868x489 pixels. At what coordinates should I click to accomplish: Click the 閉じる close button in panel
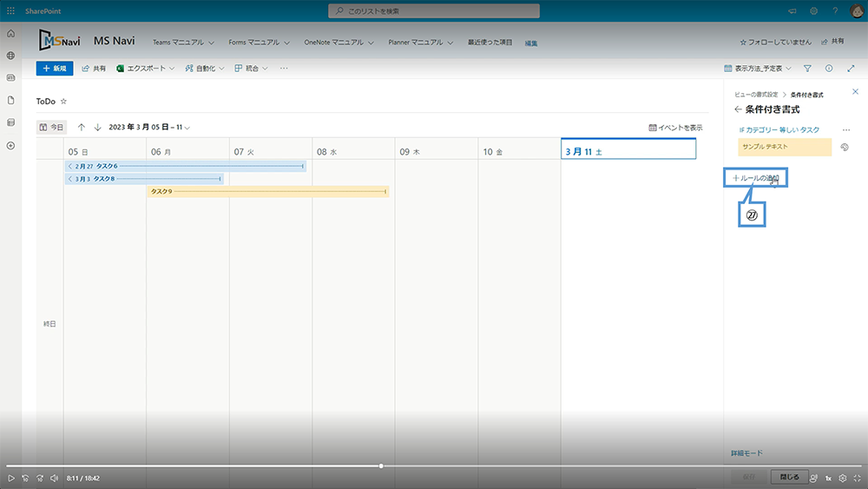point(789,477)
